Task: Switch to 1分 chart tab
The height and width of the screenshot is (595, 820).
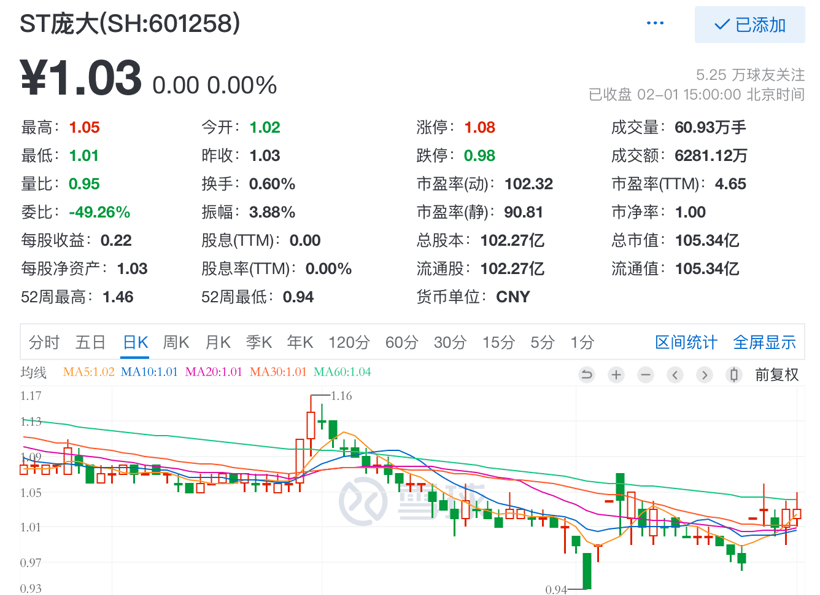Action: click(582, 342)
